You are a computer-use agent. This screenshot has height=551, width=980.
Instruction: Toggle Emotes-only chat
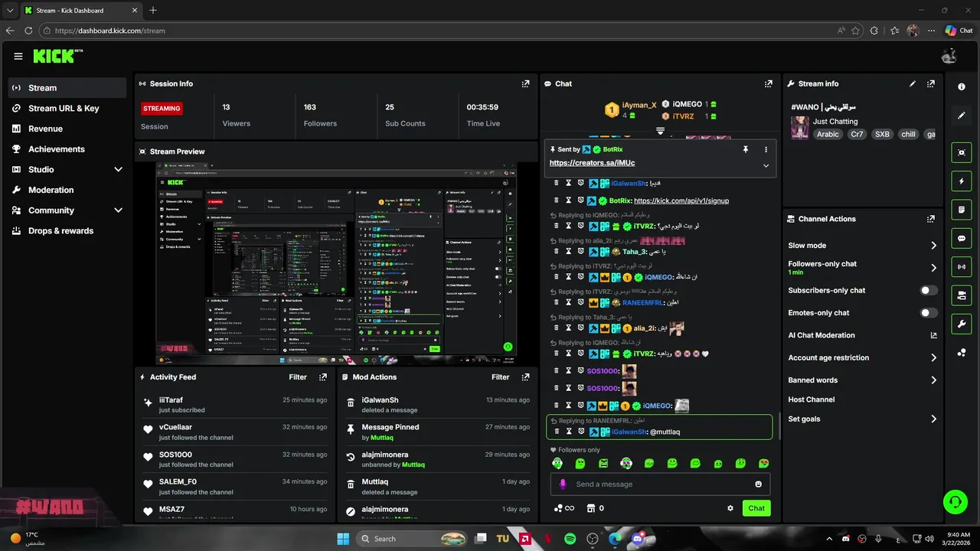click(x=928, y=313)
